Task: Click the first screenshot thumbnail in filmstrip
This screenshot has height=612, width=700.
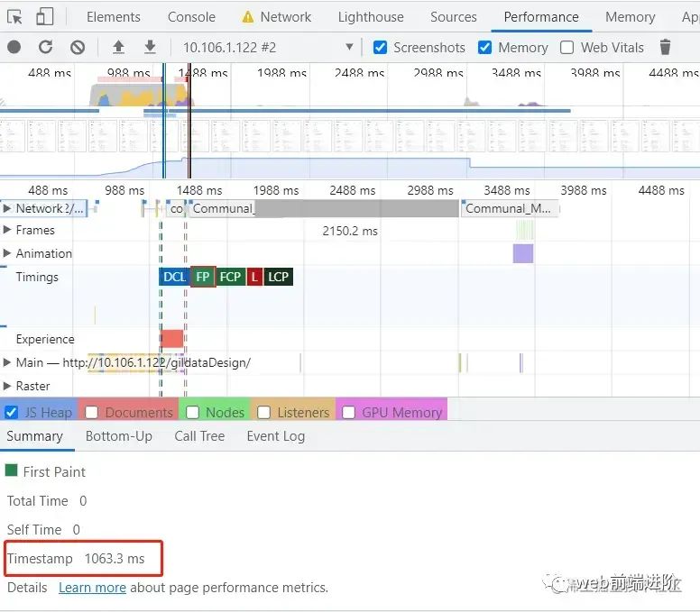Action: 12,136
